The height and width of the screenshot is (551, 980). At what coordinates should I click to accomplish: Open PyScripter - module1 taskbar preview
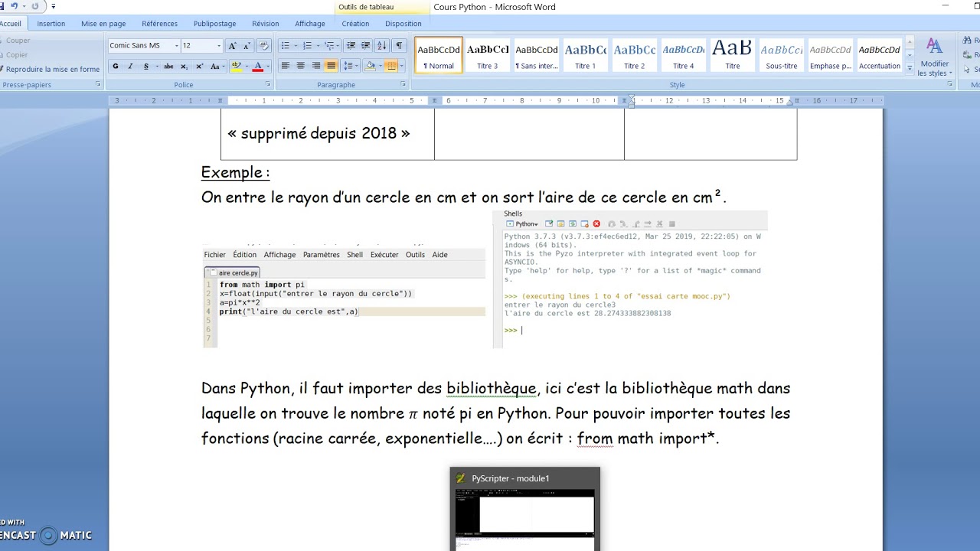click(x=525, y=508)
